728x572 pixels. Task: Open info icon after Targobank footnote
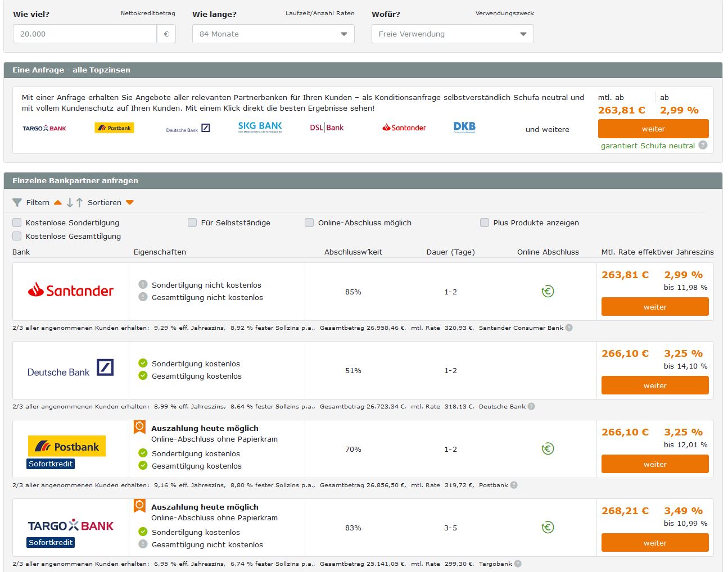(x=518, y=564)
